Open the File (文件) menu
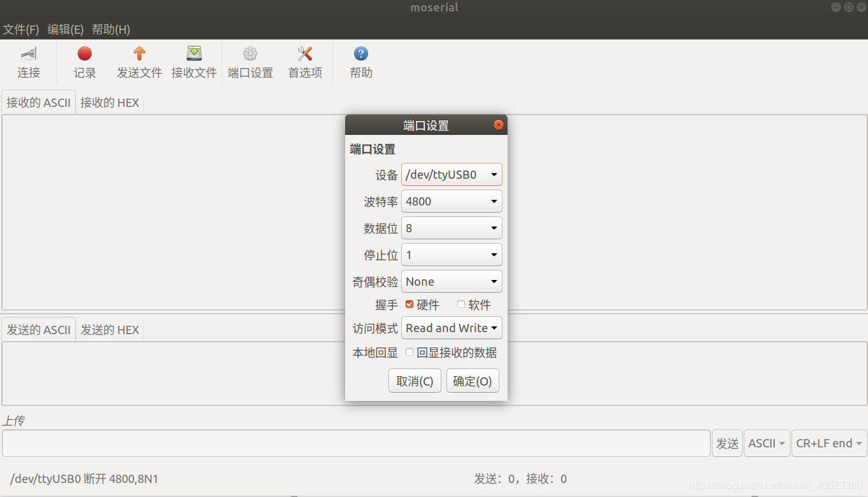Image resolution: width=868 pixels, height=497 pixels. [21, 29]
